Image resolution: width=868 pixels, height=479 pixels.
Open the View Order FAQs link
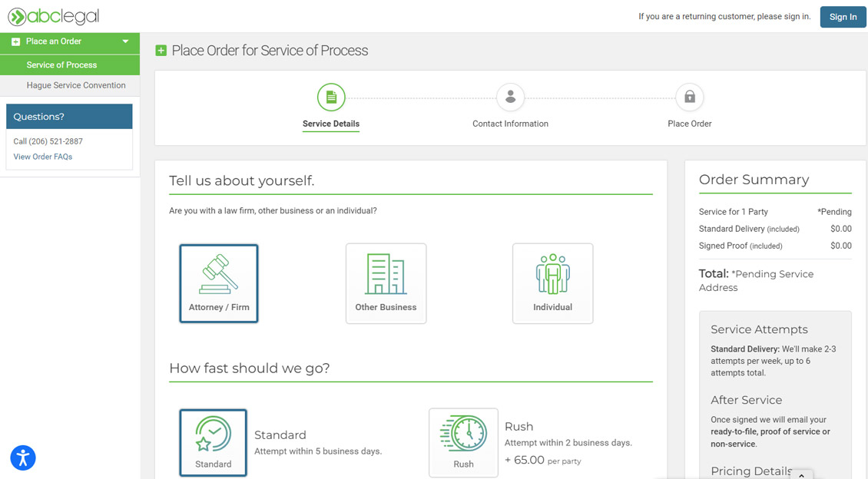(43, 157)
